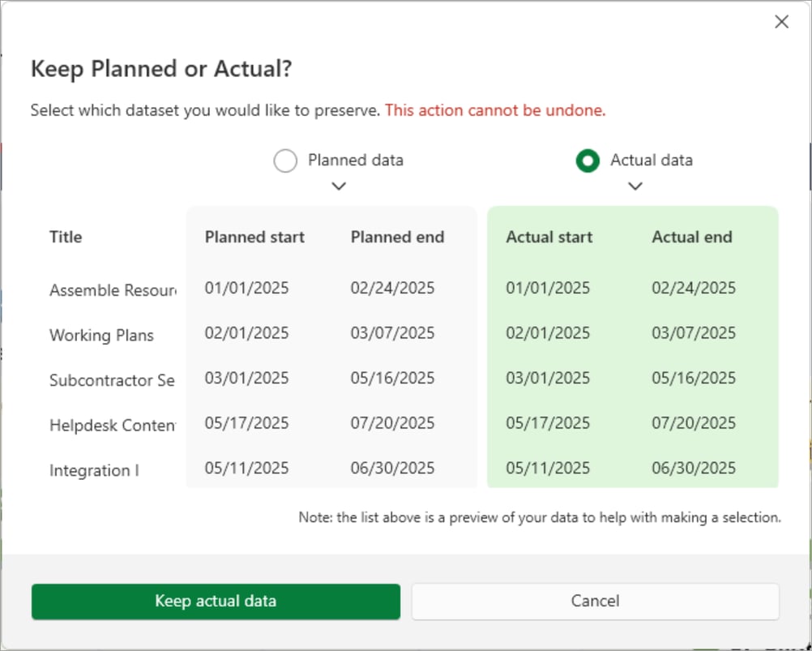Click the Planned start column header

click(254, 237)
